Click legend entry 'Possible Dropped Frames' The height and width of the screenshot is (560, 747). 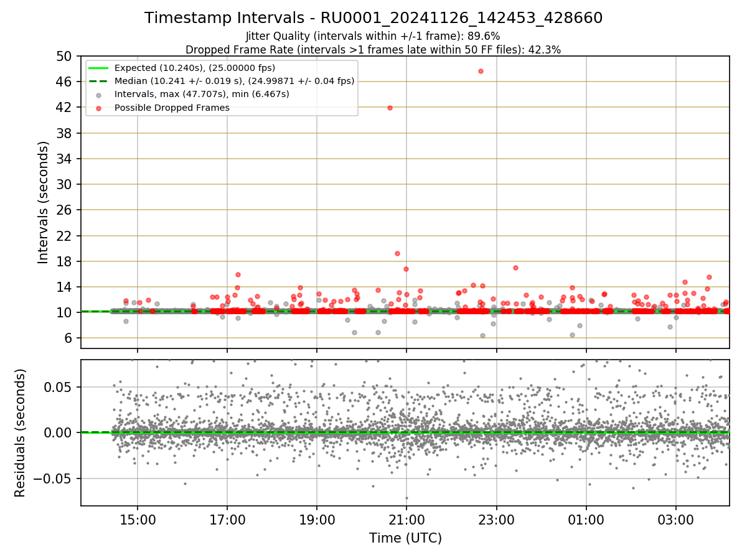pos(172,108)
